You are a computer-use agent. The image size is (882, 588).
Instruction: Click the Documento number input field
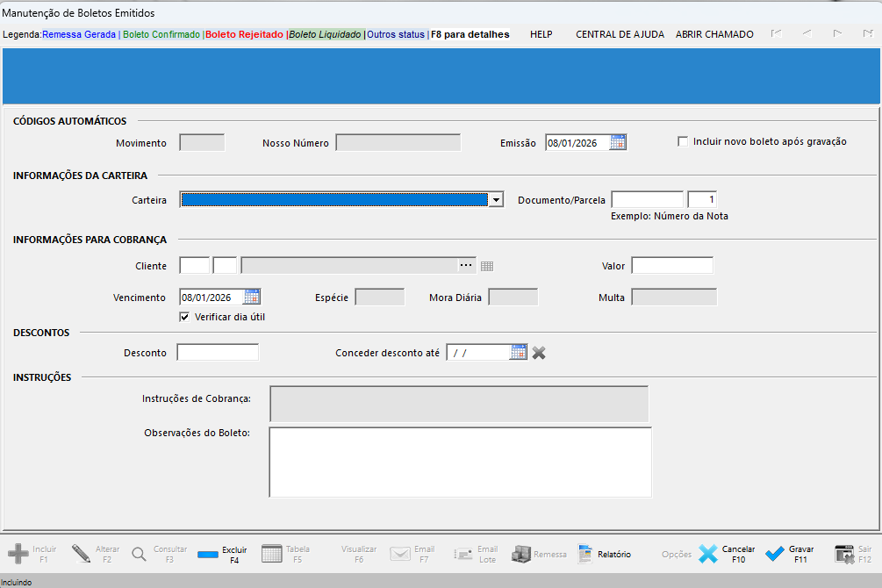[647, 200]
